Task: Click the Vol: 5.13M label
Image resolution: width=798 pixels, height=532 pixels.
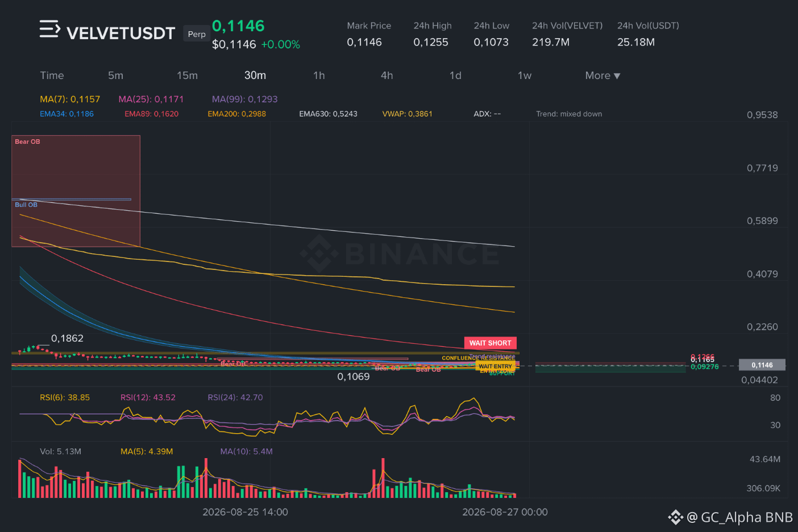Action: (x=60, y=451)
